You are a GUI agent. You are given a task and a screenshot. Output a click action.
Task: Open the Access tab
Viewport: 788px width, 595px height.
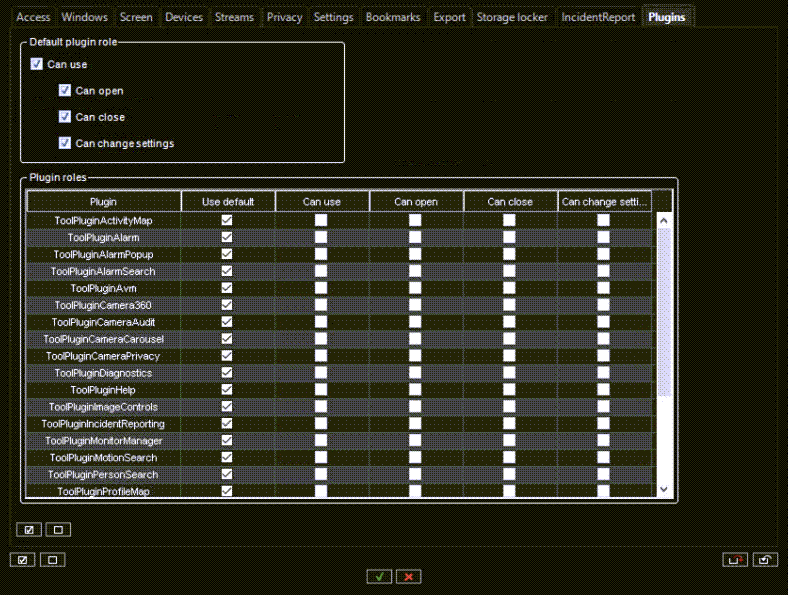[x=33, y=17]
